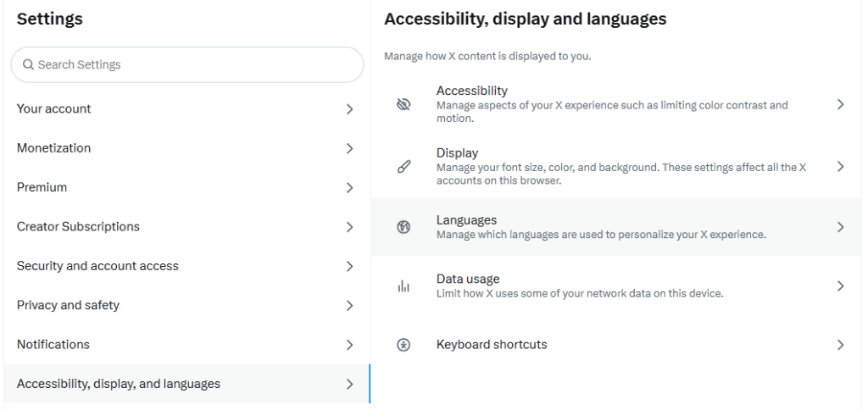Click the magnifier icon in the search box
Screen dimensions: 868x410
coord(28,64)
